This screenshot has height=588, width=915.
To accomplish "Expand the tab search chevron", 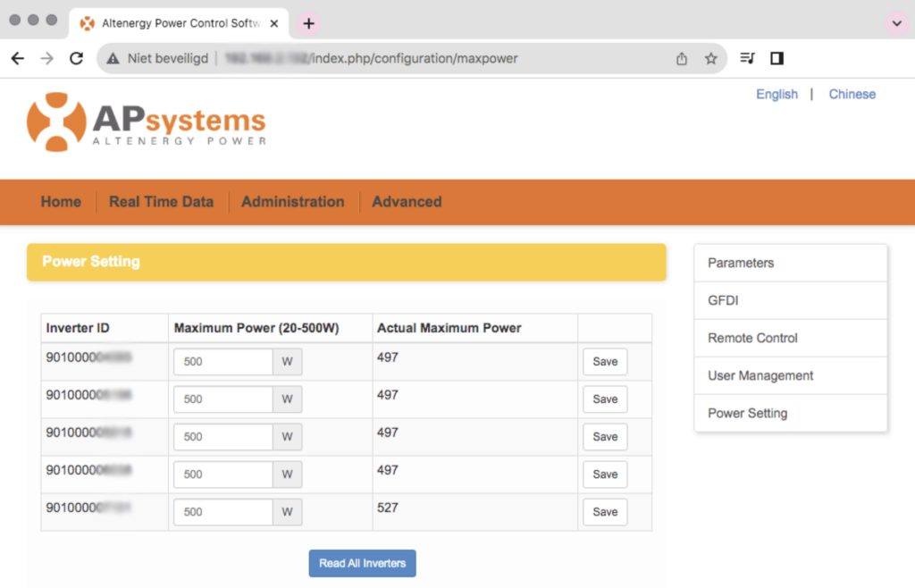I will [895, 23].
